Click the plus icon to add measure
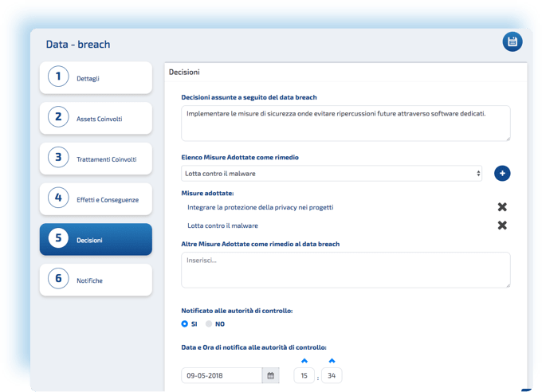542x392 pixels. tap(502, 173)
